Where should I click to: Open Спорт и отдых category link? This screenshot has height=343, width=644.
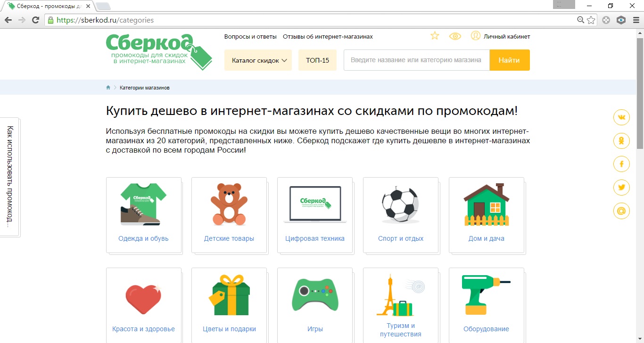(401, 238)
